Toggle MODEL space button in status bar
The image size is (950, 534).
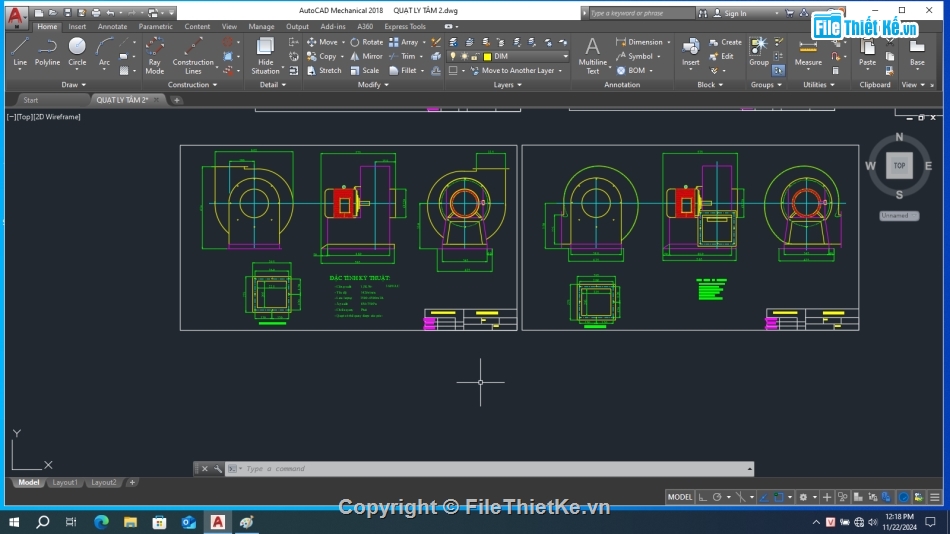coord(679,497)
